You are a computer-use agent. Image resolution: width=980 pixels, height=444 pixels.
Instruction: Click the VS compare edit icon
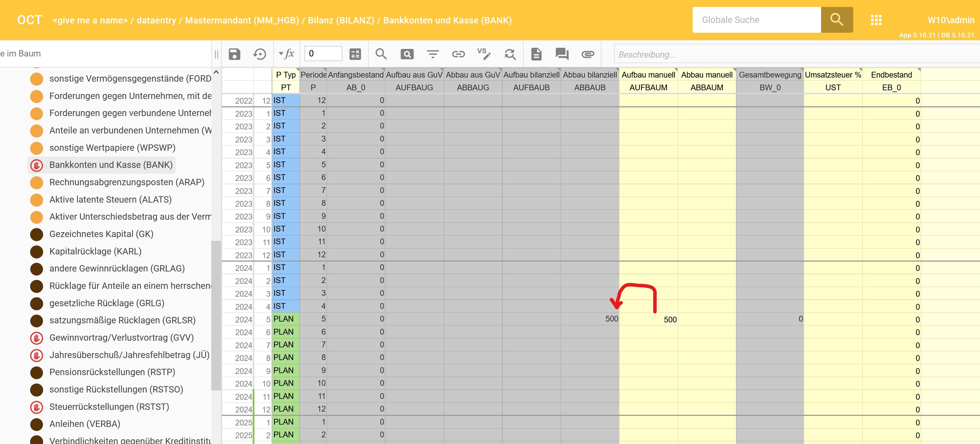click(484, 54)
